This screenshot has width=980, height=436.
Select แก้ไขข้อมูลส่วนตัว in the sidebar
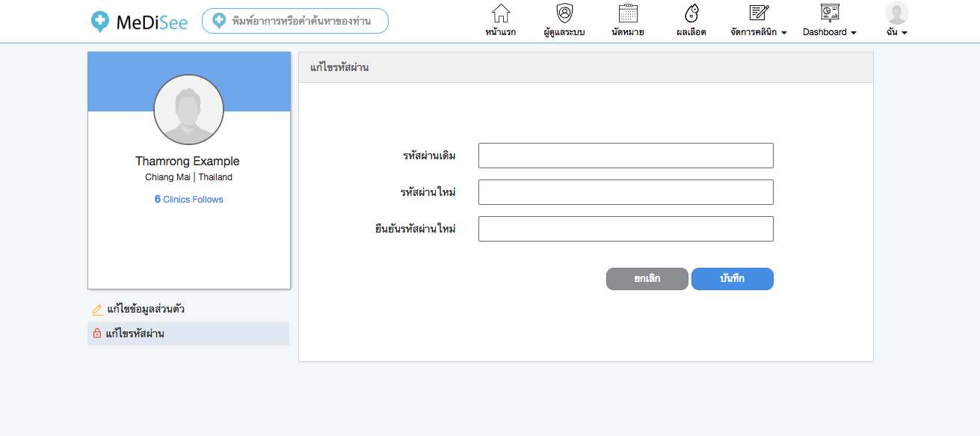(146, 309)
